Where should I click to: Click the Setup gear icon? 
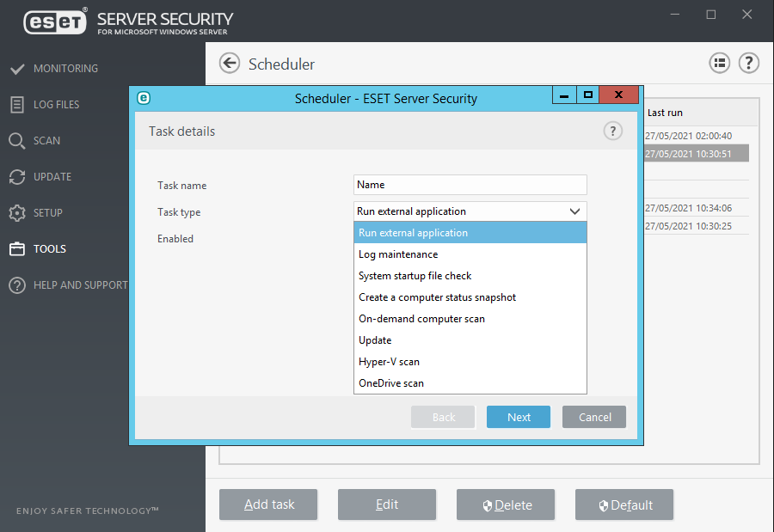click(17, 212)
